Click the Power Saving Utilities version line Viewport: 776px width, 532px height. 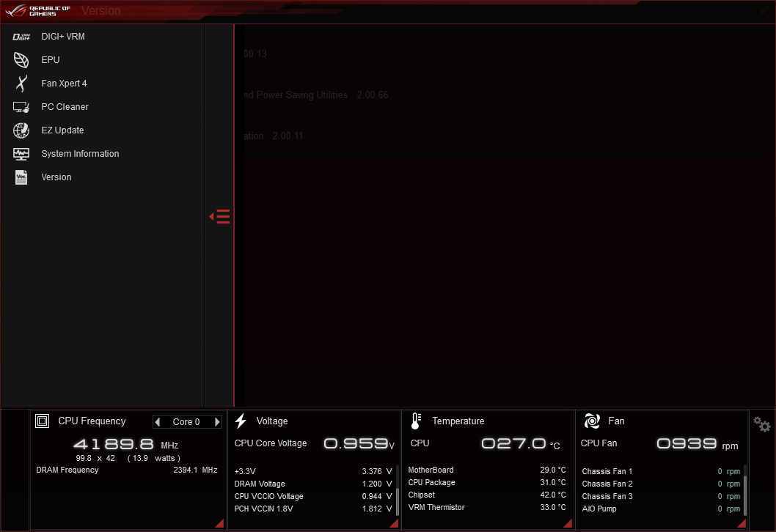coord(315,95)
